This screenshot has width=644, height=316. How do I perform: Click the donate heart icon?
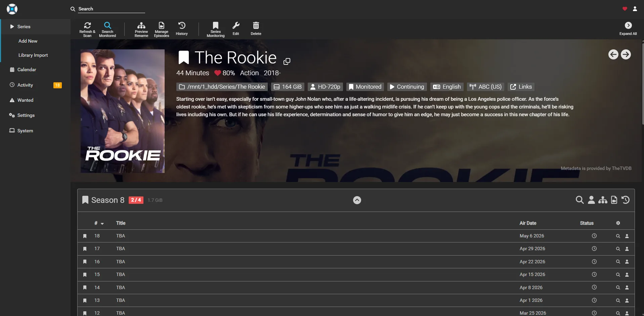(625, 9)
